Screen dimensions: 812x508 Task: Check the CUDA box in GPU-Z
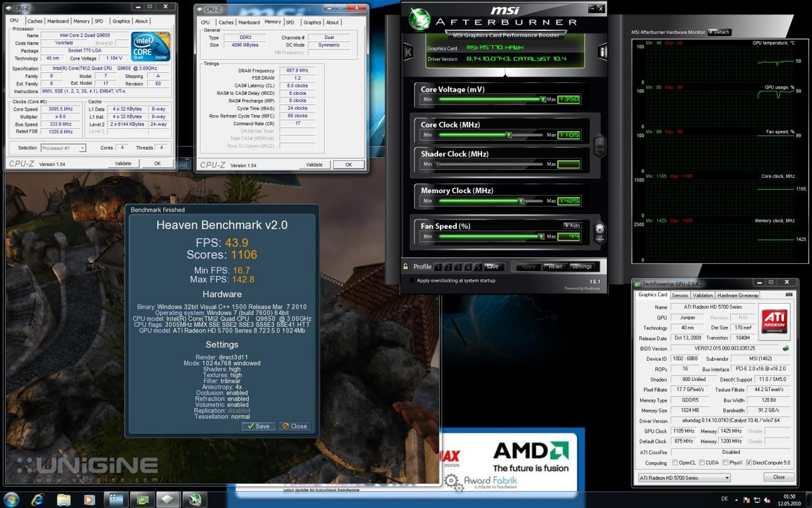[701, 462]
